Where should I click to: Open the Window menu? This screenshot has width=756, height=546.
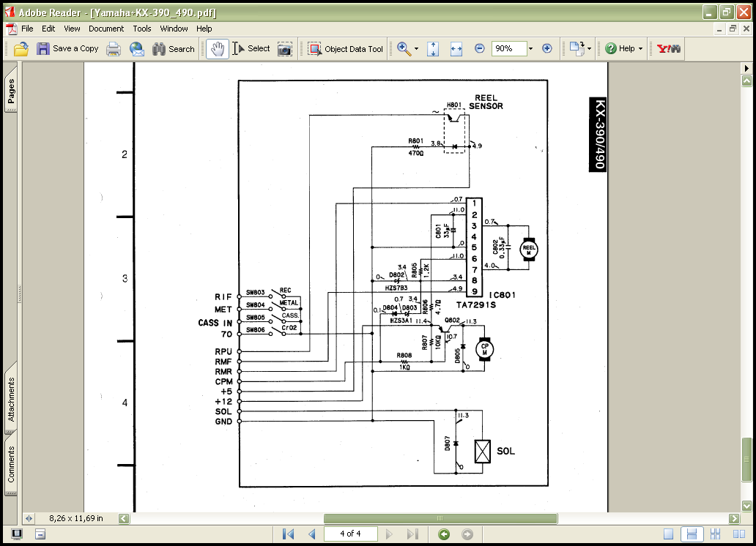174,29
